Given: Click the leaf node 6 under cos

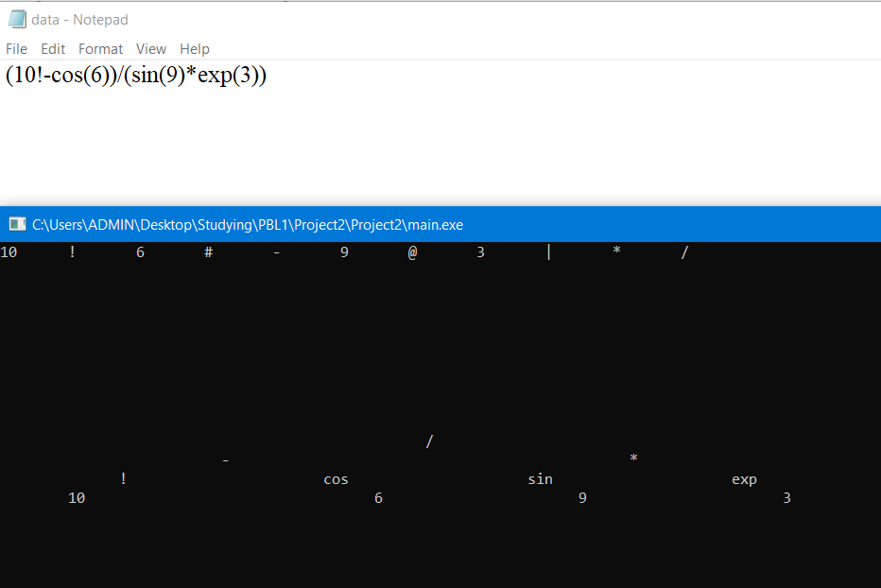Looking at the screenshot, I should point(378,498).
